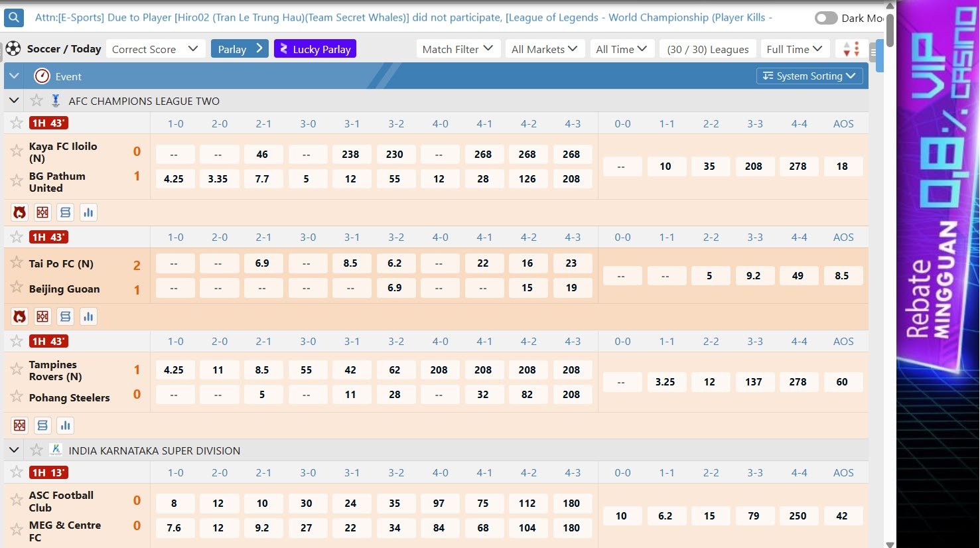Click the odds movement arrows icon
This screenshot has height=548, width=980.
tap(851, 49)
